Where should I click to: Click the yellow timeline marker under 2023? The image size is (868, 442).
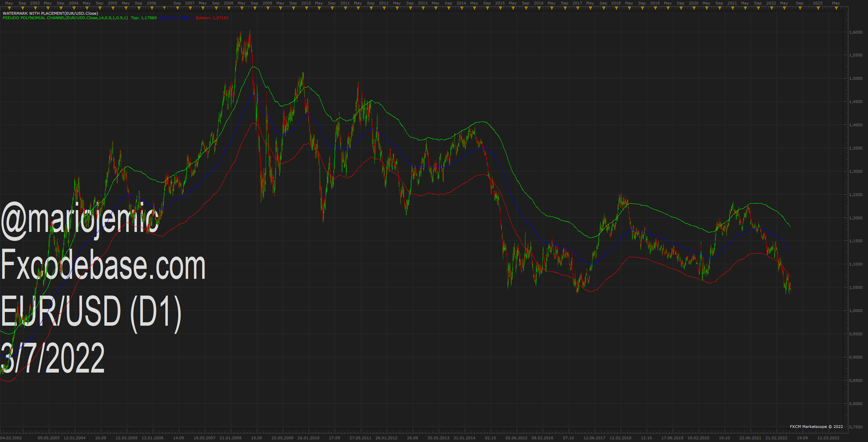818,8
